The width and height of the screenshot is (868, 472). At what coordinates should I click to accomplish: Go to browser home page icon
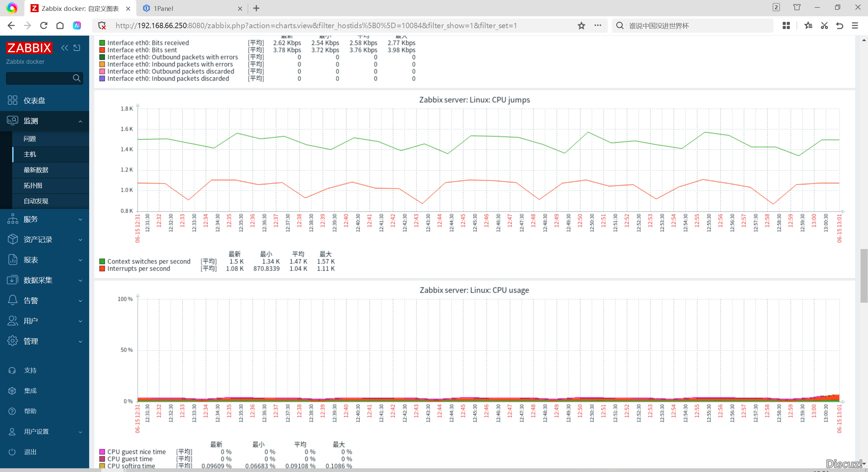[60, 25]
